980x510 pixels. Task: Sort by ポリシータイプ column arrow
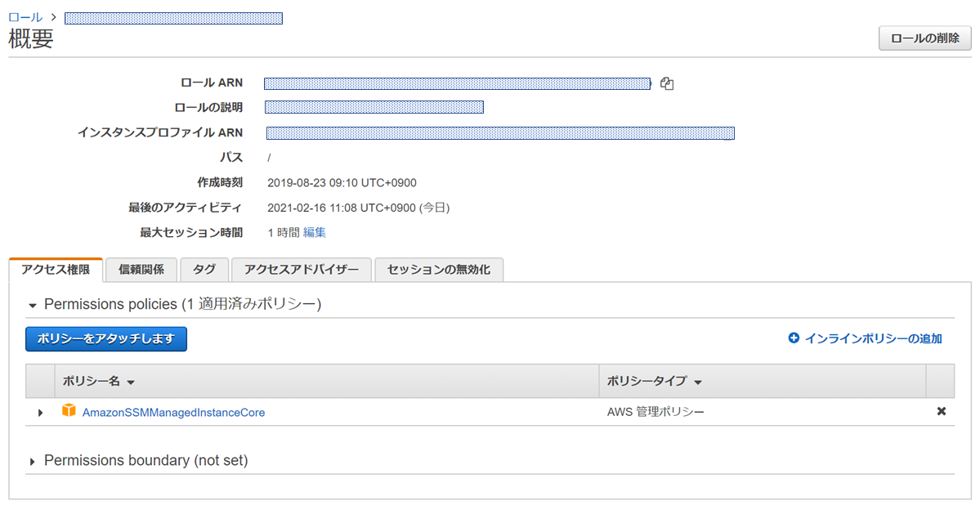pos(698,382)
